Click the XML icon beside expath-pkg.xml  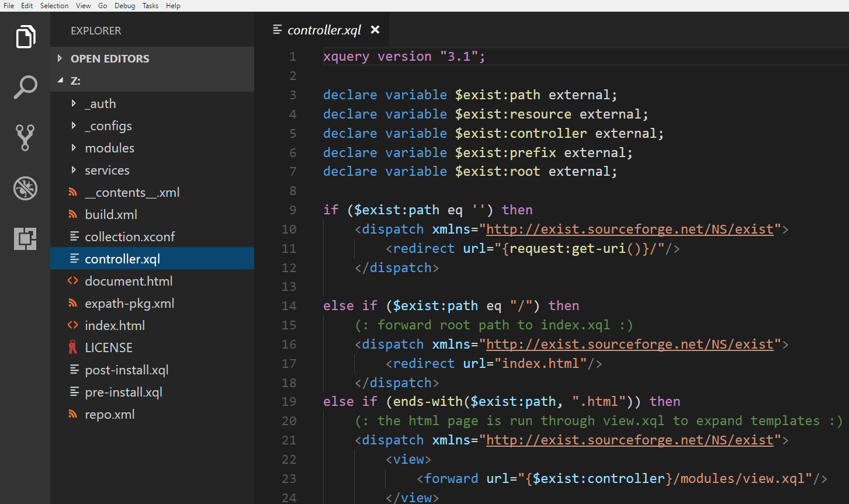[x=73, y=303]
